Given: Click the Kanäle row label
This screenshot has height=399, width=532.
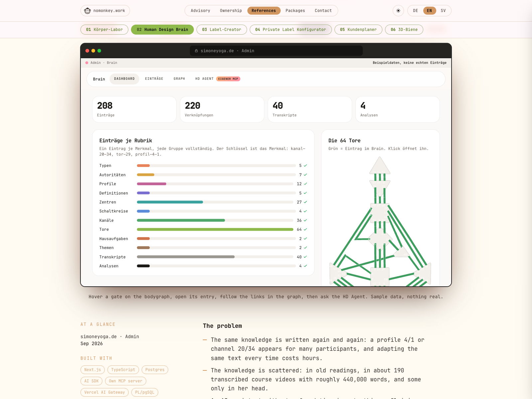Looking at the screenshot, I should (106, 220).
